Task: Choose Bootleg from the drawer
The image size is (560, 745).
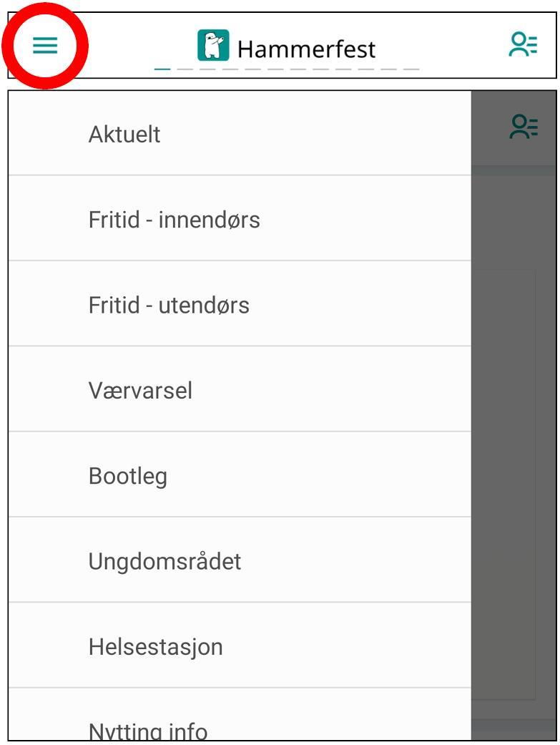Action: click(x=240, y=474)
